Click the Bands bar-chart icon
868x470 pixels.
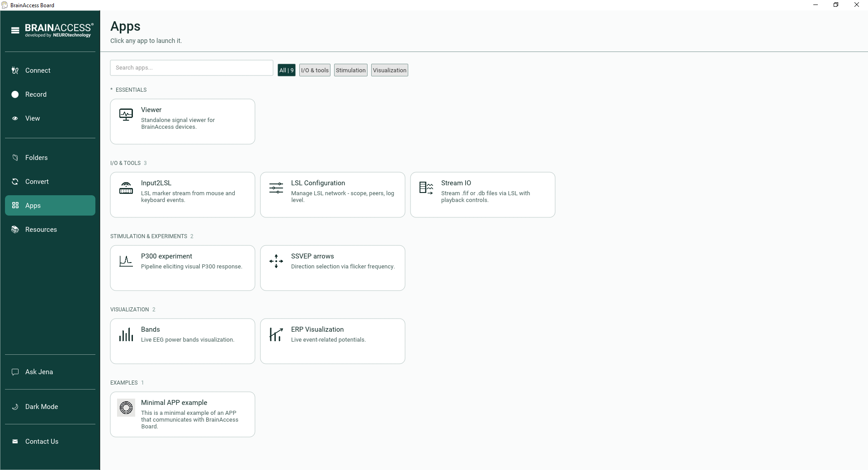coord(126,334)
